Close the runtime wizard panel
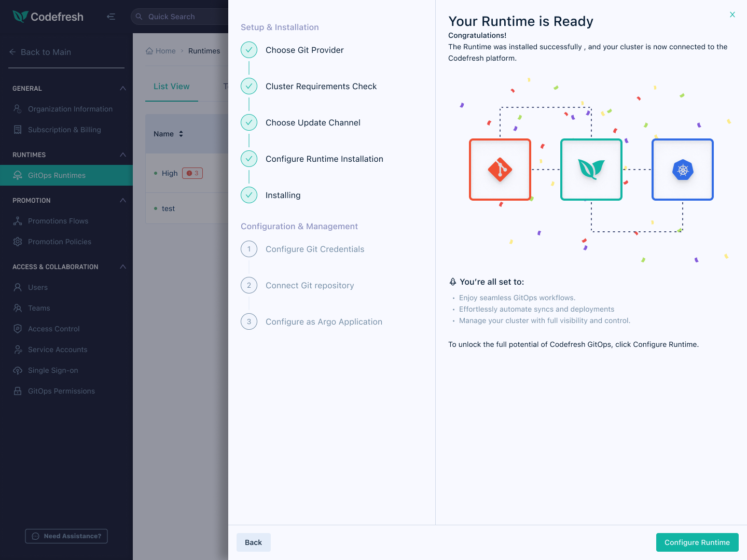This screenshot has width=747, height=560. (x=732, y=15)
